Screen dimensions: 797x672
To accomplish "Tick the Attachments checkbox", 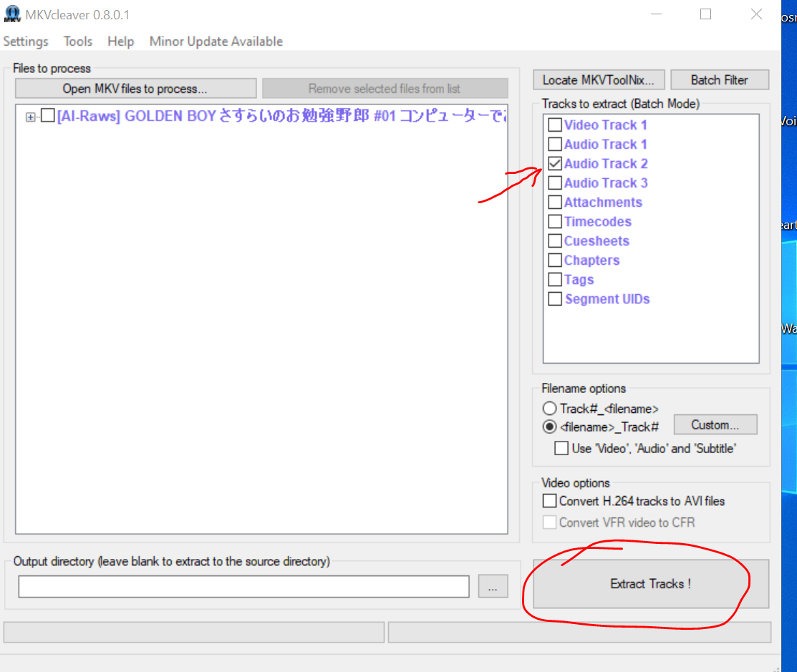I will coord(555,202).
